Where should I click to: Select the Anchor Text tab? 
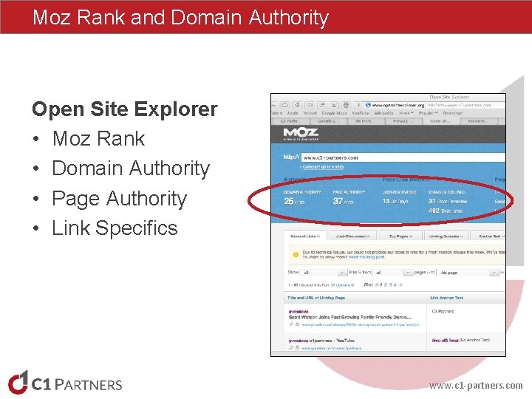488,236
